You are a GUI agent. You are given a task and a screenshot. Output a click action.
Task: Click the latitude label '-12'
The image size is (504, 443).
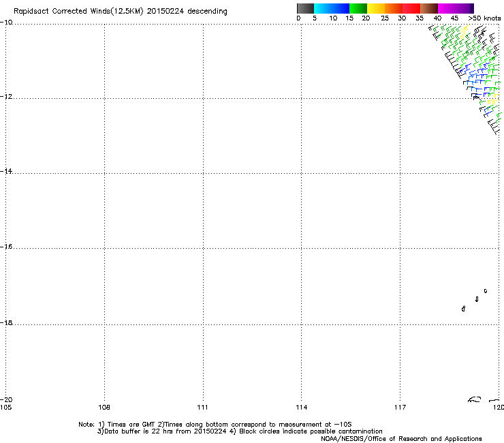(6, 97)
